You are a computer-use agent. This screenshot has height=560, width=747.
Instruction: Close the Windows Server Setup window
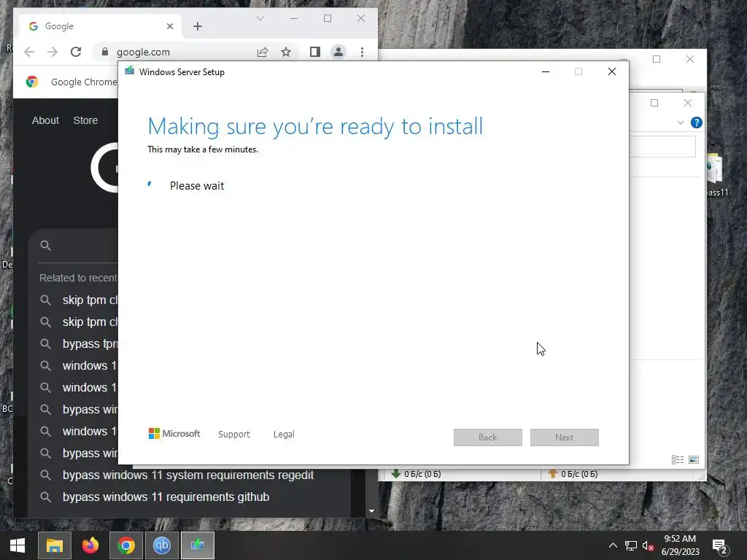[x=612, y=72]
